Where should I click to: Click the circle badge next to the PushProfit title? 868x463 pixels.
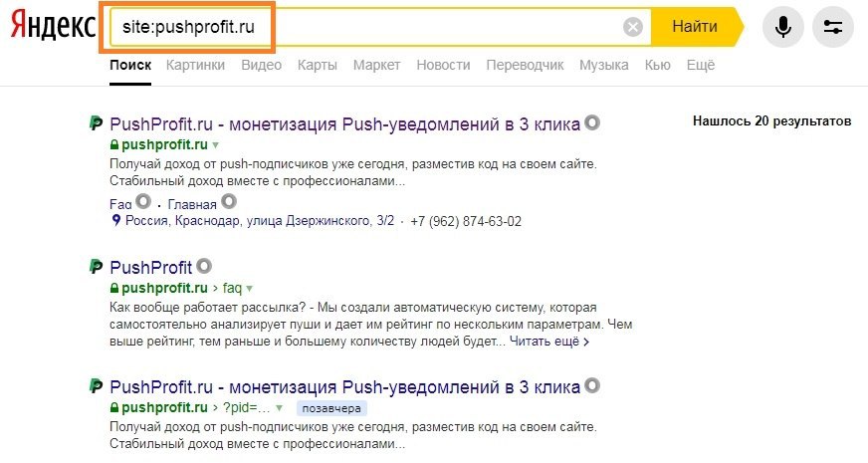click(x=204, y=267)
